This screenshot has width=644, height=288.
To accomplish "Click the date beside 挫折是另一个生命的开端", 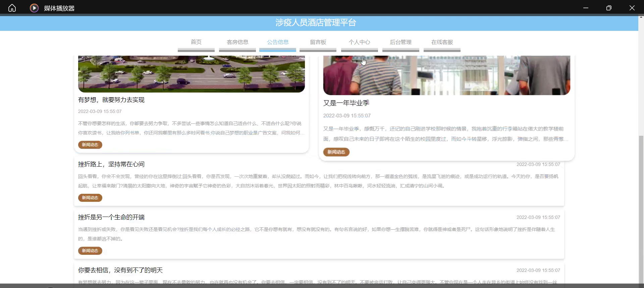I will [538, 217].
